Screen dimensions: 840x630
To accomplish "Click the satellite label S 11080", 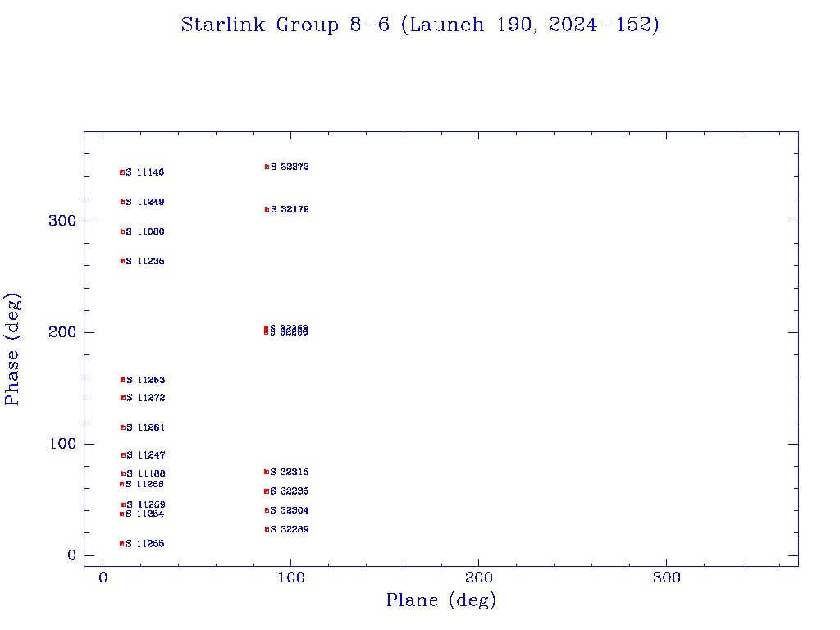I will 145,231.
